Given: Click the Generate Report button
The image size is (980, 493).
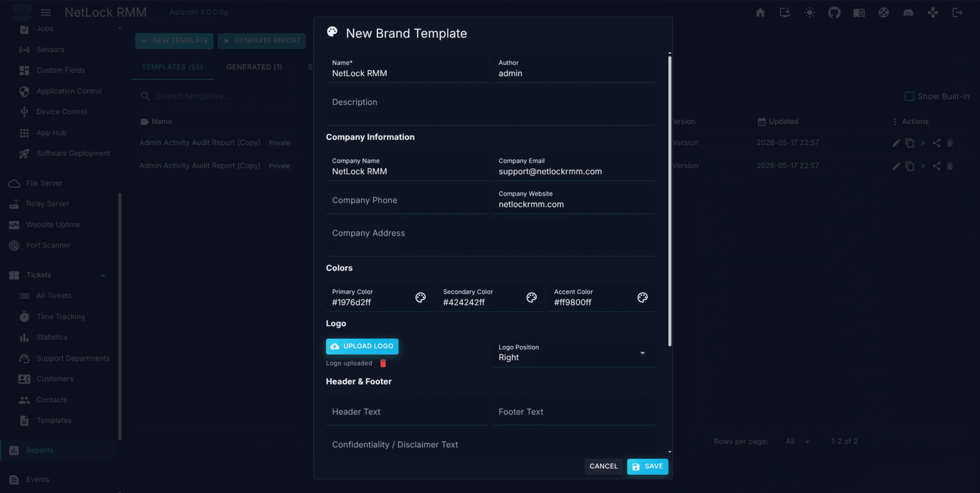Looking at the screenshot, I should point(262,41).
